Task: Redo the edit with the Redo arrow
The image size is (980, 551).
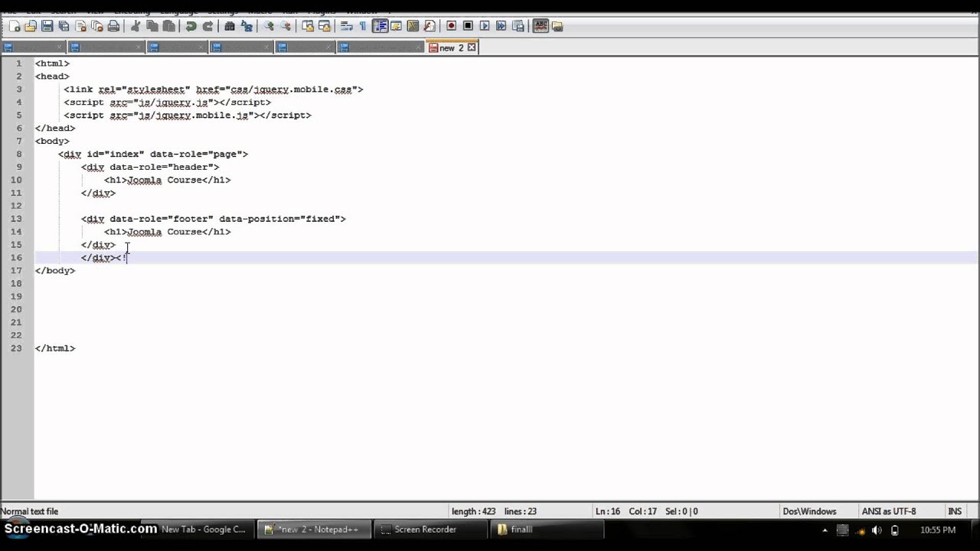Action: pos(207,26)
